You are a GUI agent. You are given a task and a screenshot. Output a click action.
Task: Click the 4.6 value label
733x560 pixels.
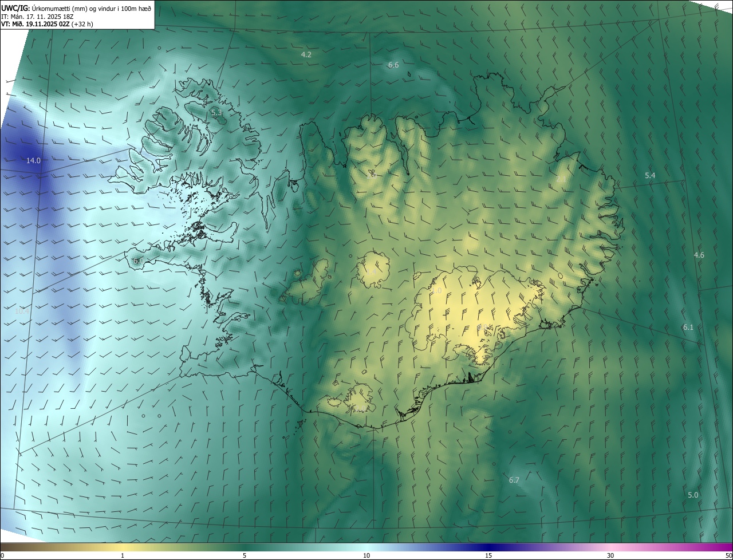699,255
